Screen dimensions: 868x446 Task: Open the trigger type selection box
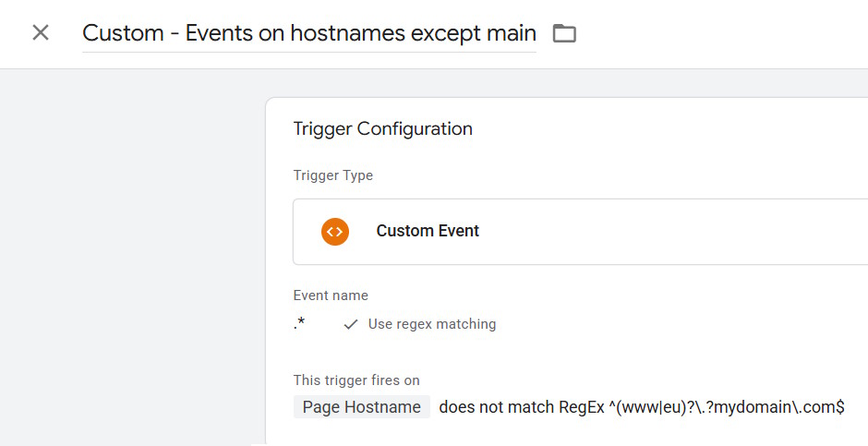pyautogui.click(x=580, y=231)
